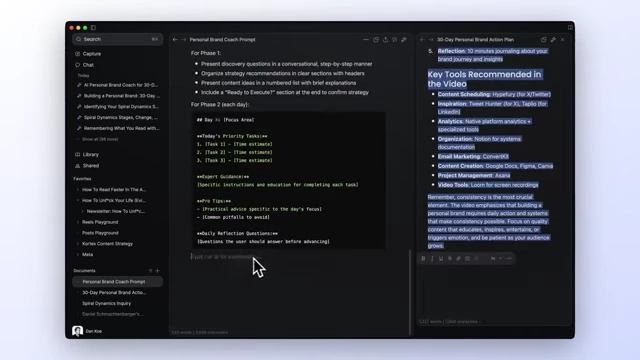Expand 'How To Read Faster In The A...' favorite

pos(78,190)
